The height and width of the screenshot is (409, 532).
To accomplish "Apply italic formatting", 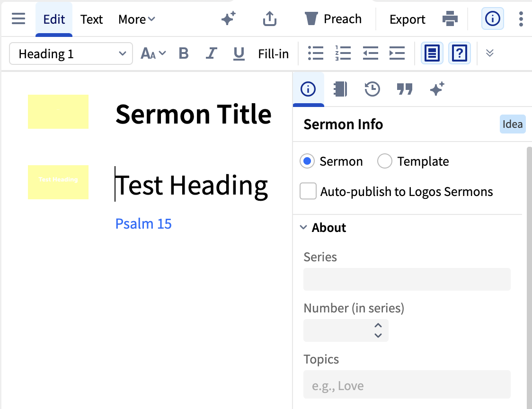I will pyautogui.click(x=211, y=53).
